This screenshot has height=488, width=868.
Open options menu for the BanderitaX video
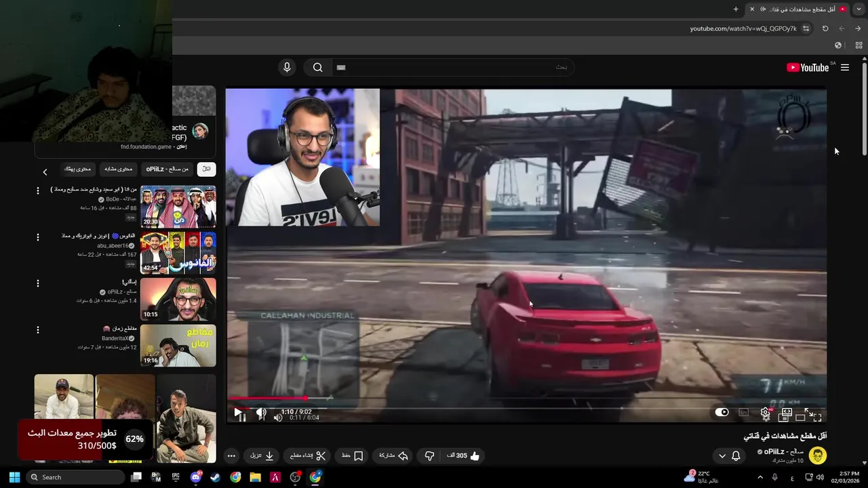point(38,330)
